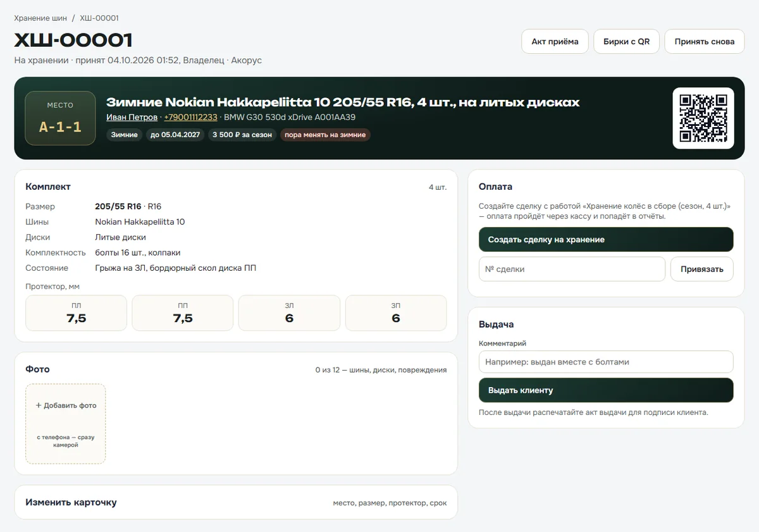Click the size value 205/55 R16
This screenshot has width=759, height=532.
[x=118, y=206]
